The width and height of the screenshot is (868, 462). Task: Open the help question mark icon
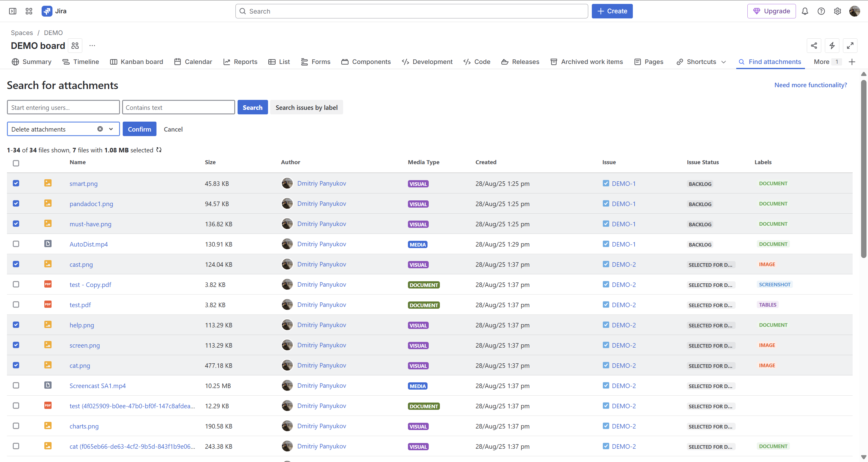click(x=821, y=11)
